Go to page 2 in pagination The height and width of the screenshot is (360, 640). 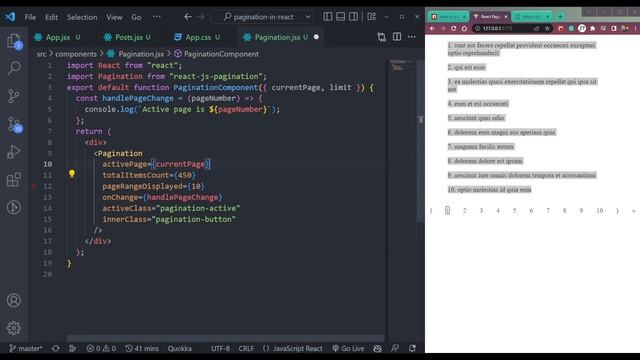pyautogui.click(x=464, y=211)
